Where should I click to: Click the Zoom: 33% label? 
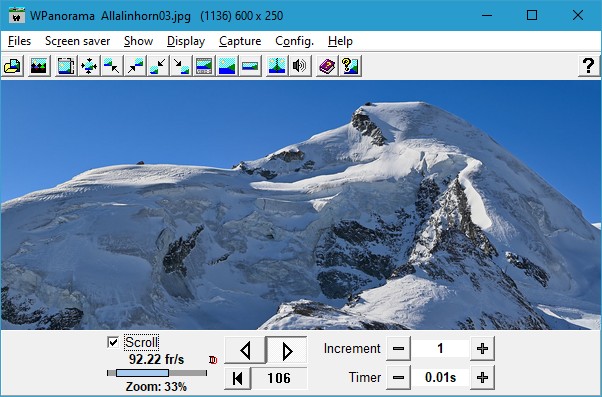(x=156, y=387)
